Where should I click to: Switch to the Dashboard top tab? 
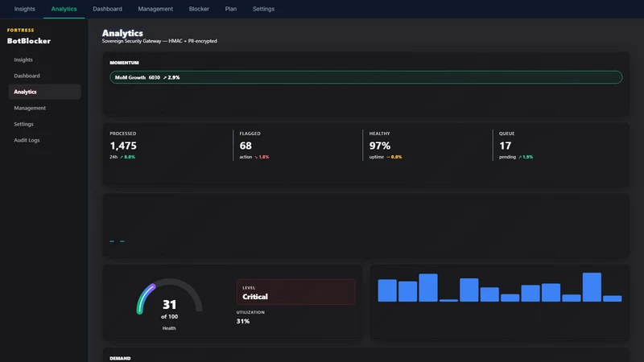(x=107, y=9)
